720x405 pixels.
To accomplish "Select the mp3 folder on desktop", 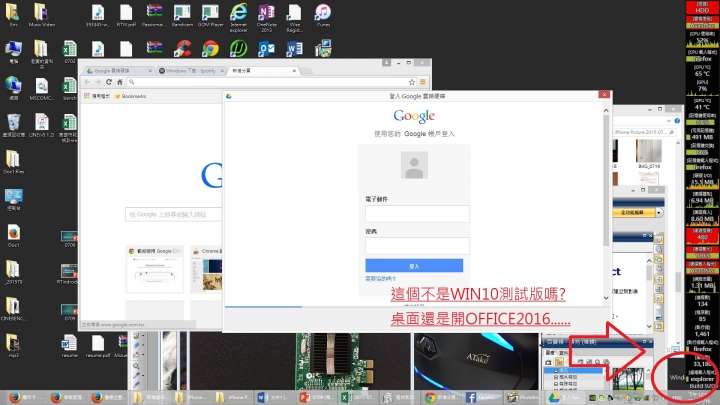I will 13,346.
